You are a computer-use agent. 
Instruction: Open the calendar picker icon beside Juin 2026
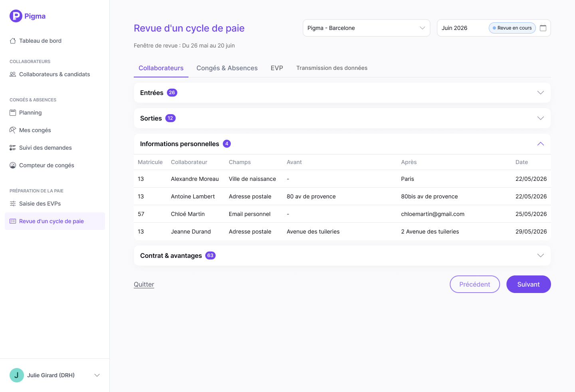(x=543, y=28)
